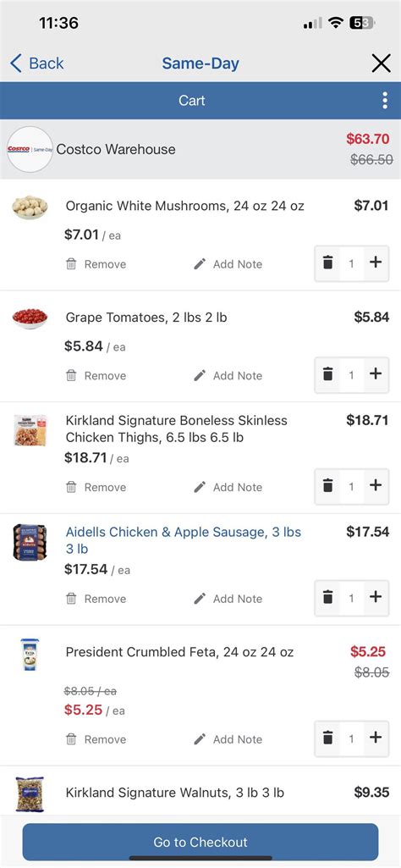Tap the trash icon in Feta quantity stepper
401x868 pixels.
pyautogui.click(x=328, y=738)
